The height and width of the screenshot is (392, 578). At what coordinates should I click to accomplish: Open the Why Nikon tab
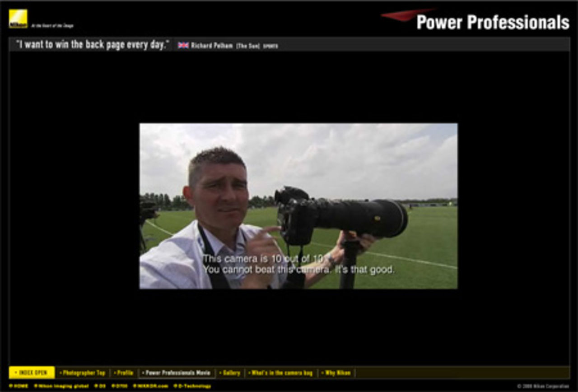(x=336, y=373)
